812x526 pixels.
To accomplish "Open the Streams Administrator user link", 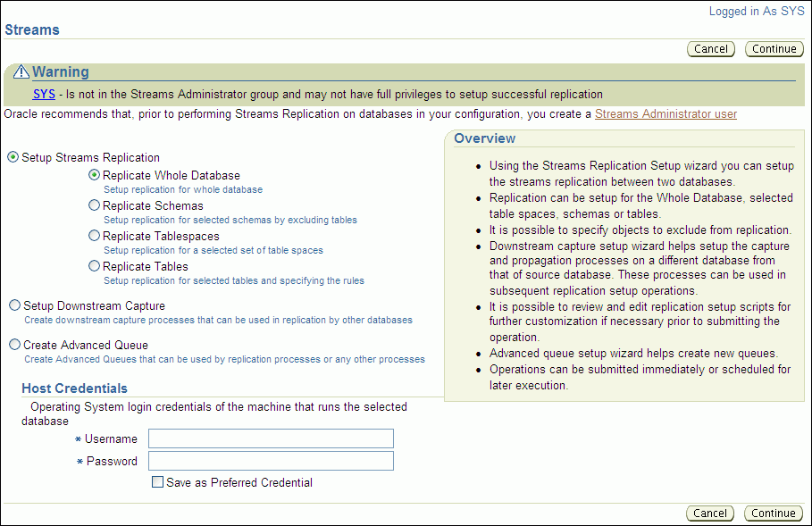I will coord(666,114).
